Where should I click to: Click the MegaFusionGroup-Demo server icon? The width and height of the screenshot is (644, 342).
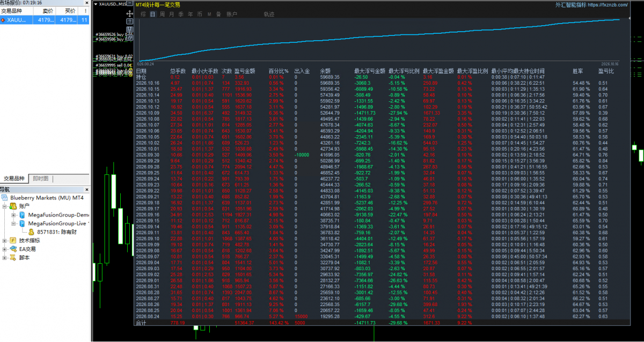click(22, 214)
